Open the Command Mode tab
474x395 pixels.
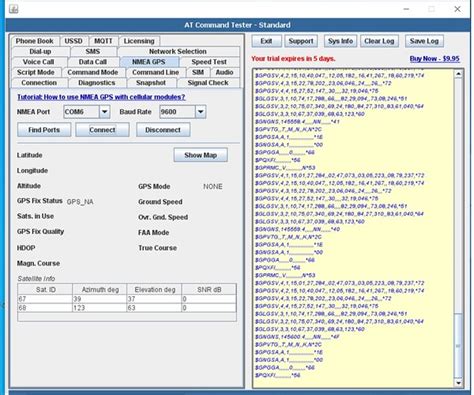click(93, 72)
